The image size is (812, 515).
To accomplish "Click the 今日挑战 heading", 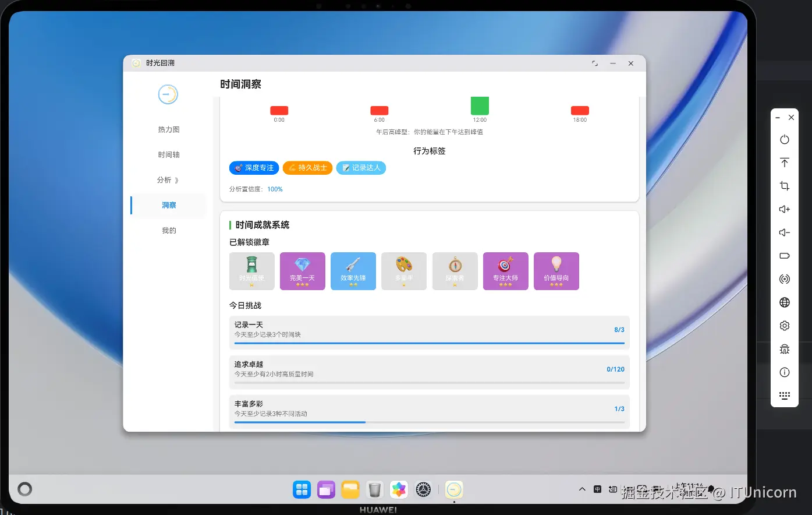I will tap(246, 305).
